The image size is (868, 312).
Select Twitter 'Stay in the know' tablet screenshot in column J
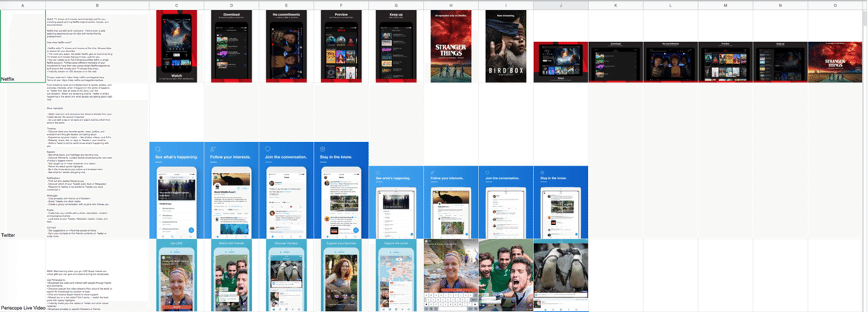(x=561, y=202)
